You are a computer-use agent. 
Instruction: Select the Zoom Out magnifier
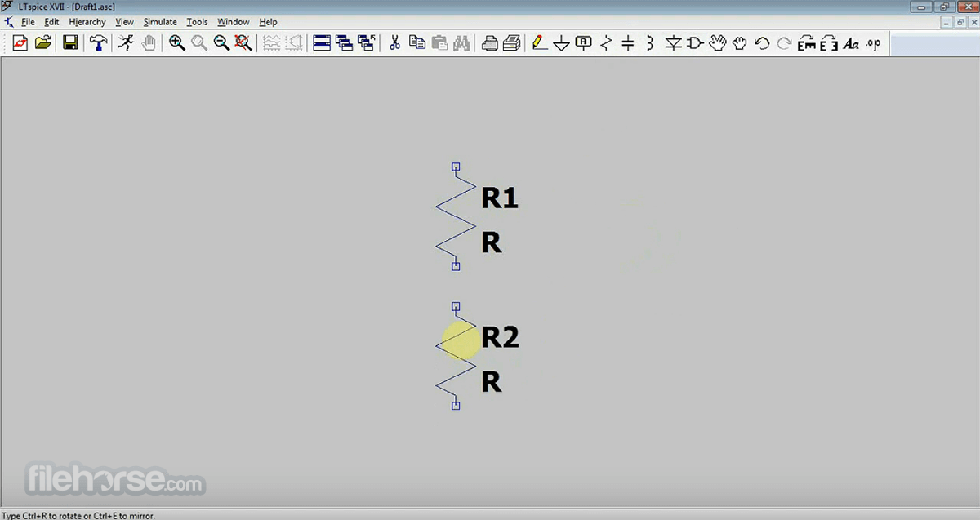(x=221, y=43)
